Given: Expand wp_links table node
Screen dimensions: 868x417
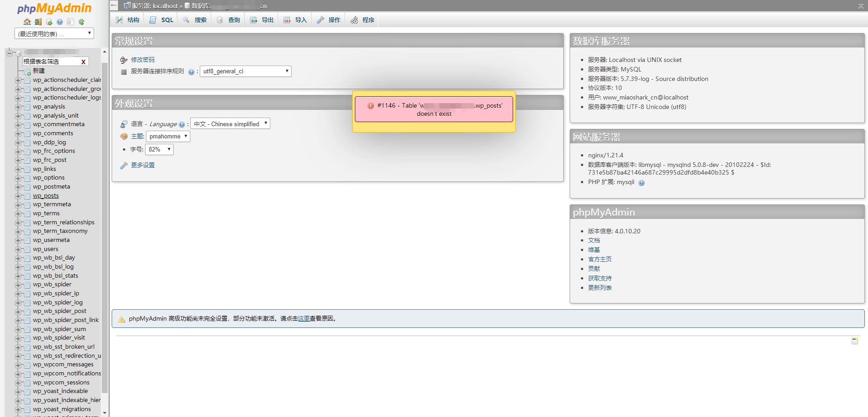Looking at the screenshot, I should tap(18, 170).
